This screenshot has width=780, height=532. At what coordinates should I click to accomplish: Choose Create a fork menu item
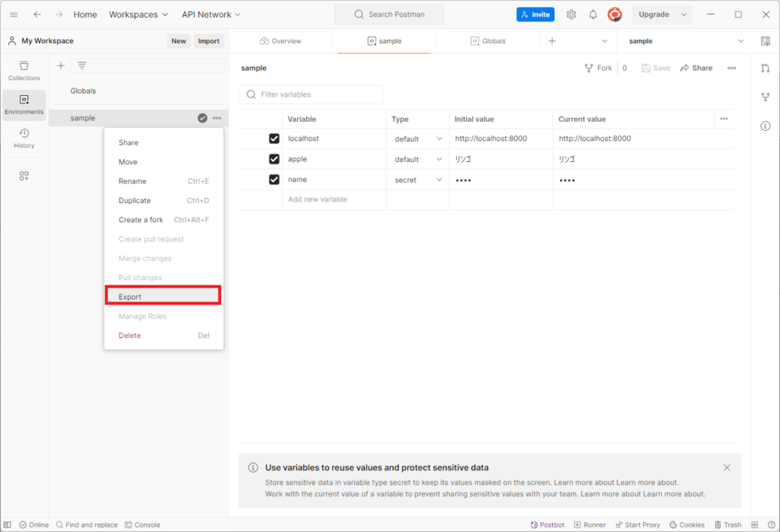[x=163, y=220]
